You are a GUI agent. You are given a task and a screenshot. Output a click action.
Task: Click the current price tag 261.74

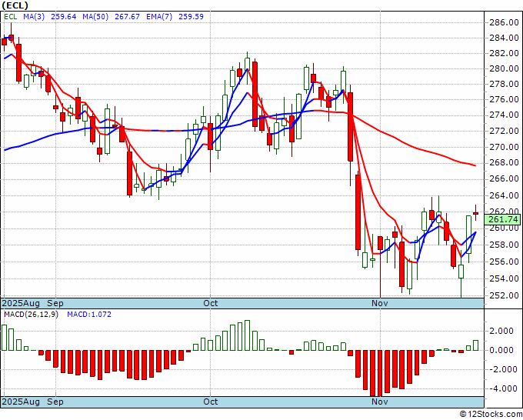click(x=503, y=219)
